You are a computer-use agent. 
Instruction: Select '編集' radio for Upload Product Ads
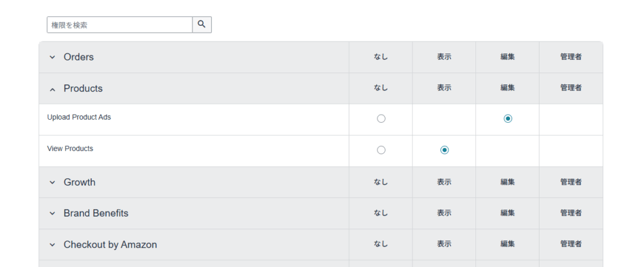tap(508, 118)
